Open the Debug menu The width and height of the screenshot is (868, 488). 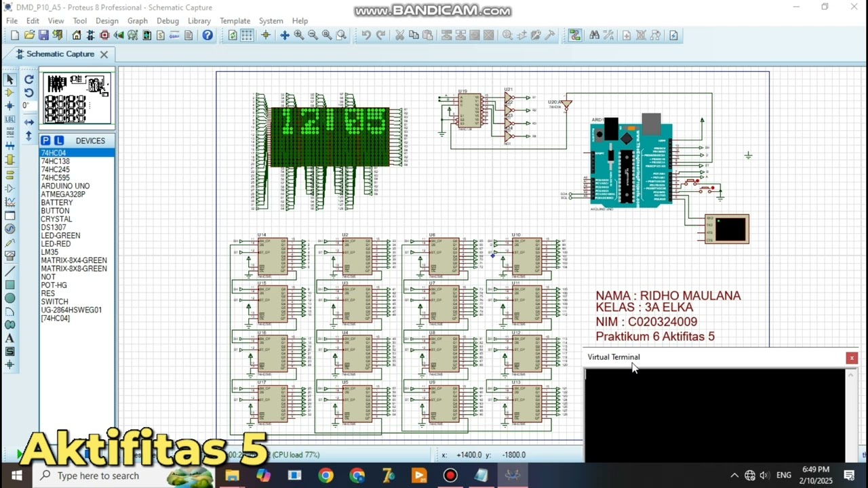pos(167,21)
